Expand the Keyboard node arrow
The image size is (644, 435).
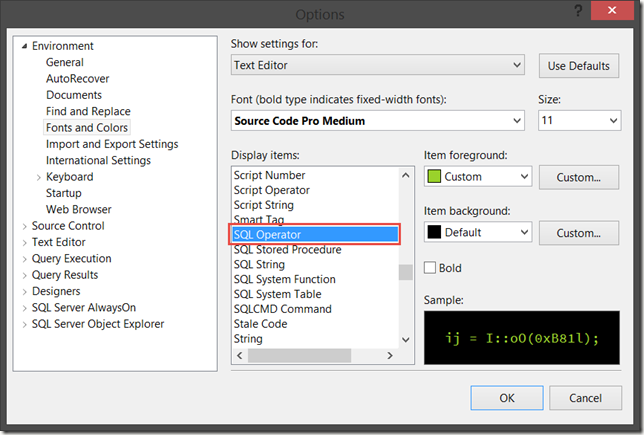coord(39,177)
